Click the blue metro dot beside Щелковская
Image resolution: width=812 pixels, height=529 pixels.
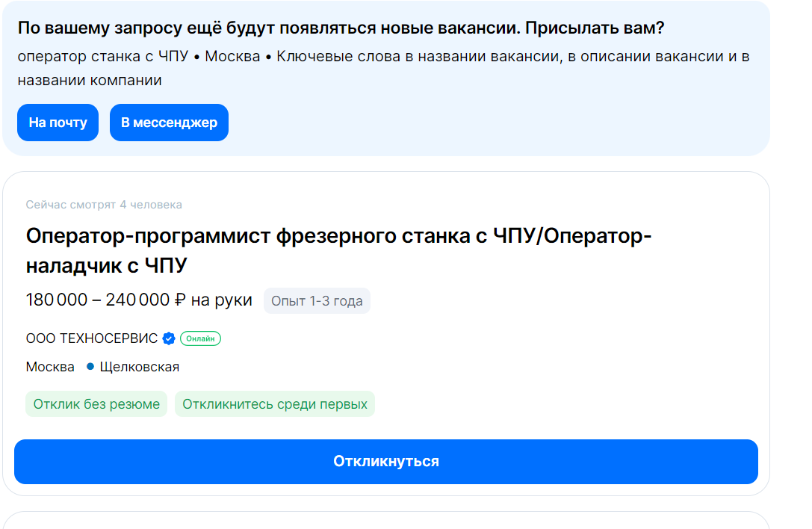coord(90,366)
